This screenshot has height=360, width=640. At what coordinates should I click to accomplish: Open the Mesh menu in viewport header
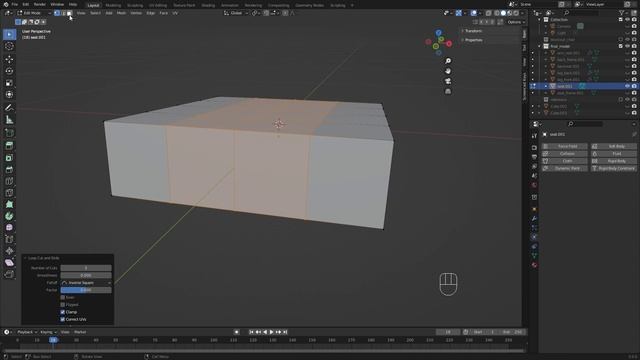coord(122,13)
